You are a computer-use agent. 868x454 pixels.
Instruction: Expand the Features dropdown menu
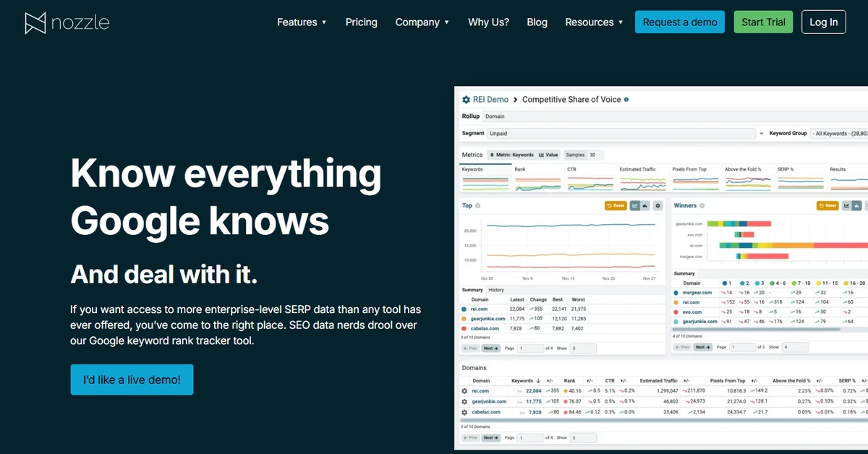click(302, 22)
